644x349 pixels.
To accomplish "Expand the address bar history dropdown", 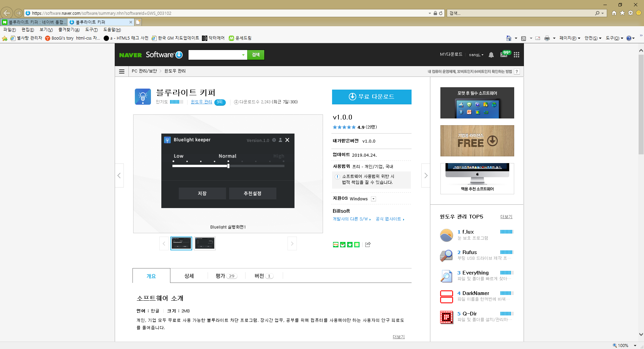I will point(430,13).
